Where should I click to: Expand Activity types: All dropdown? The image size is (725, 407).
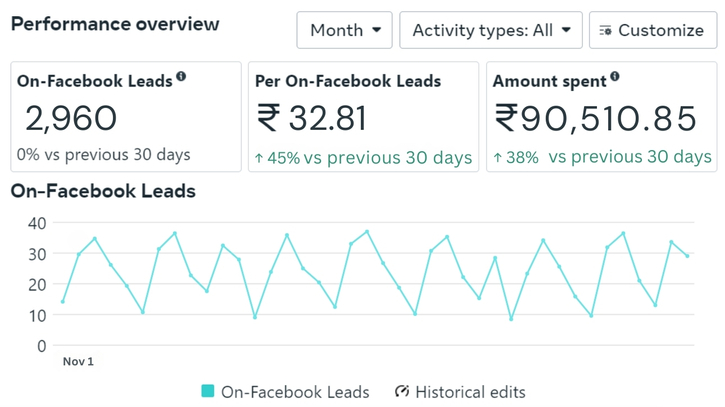tap(490, 30)
